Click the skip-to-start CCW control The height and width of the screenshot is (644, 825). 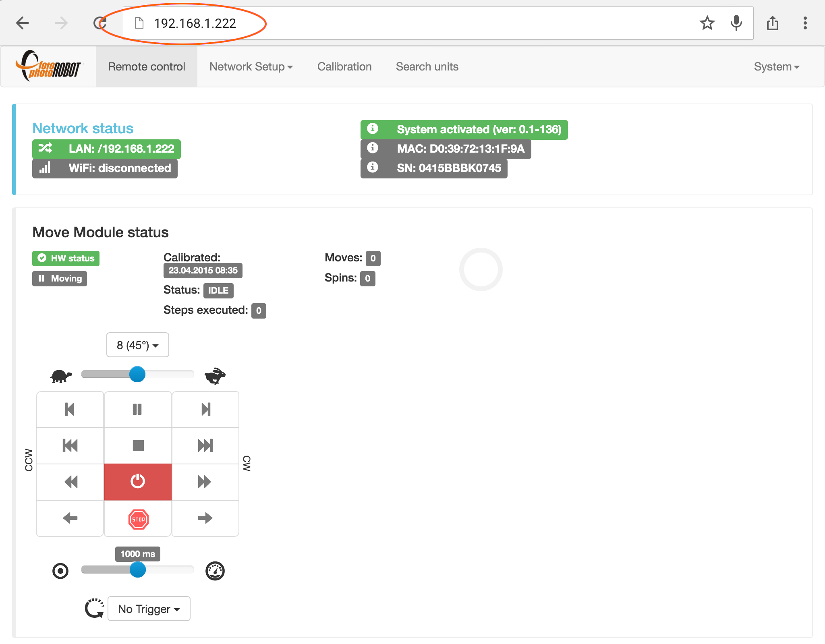(x=70, y=446)
